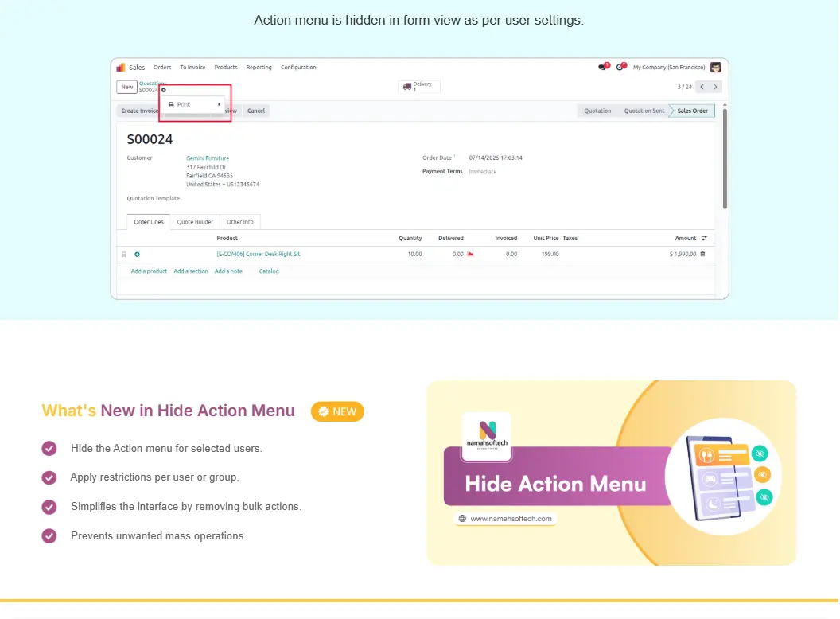Toggle optional columns icon next to Amount
The width and height of the screenshot is (840, 619).
(x=704, y=238)
